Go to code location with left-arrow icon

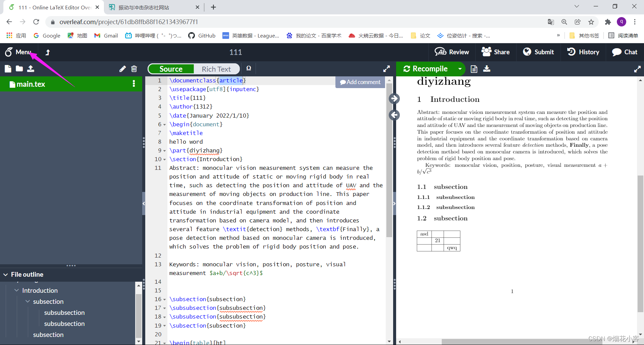click(x=394, y=115)
